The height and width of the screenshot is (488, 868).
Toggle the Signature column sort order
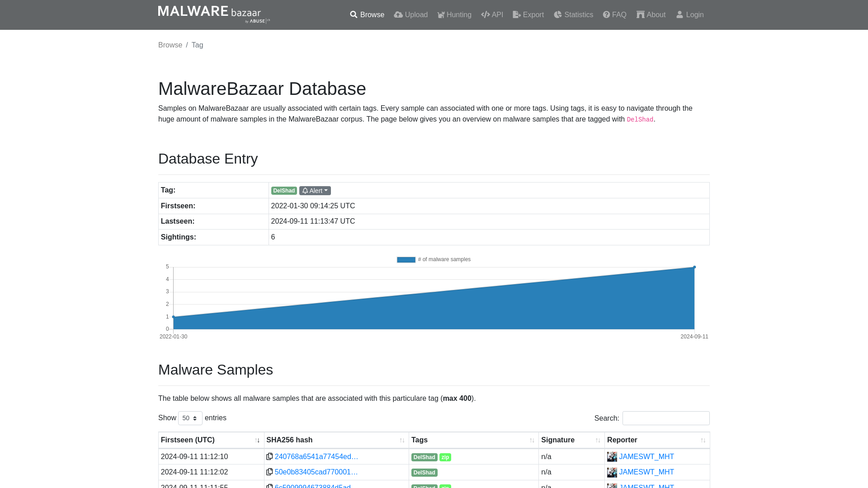click(599, 440)
